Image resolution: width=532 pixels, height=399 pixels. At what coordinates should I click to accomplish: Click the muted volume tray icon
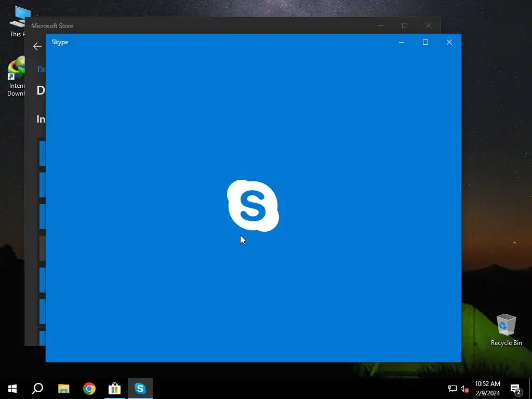[465, 389]
